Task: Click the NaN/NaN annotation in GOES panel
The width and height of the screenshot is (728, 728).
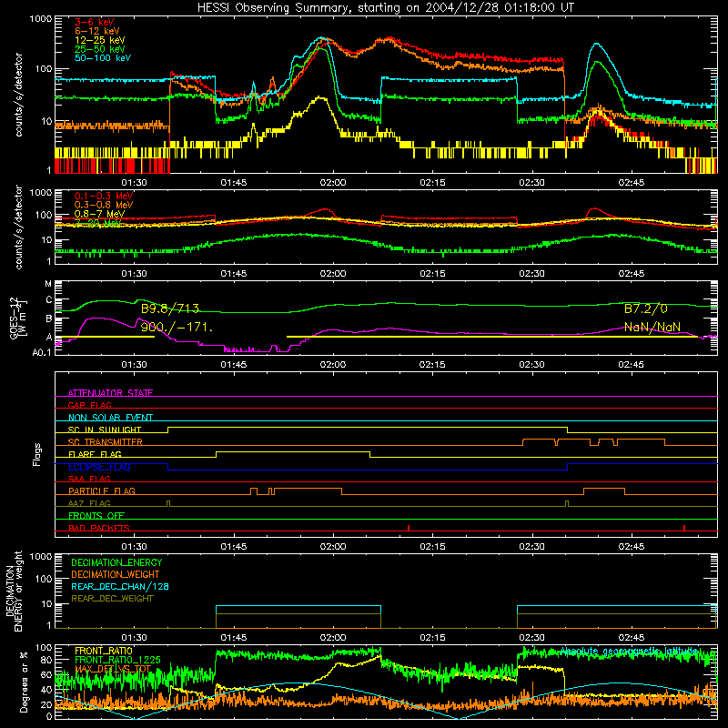Action: pos(652,327)
